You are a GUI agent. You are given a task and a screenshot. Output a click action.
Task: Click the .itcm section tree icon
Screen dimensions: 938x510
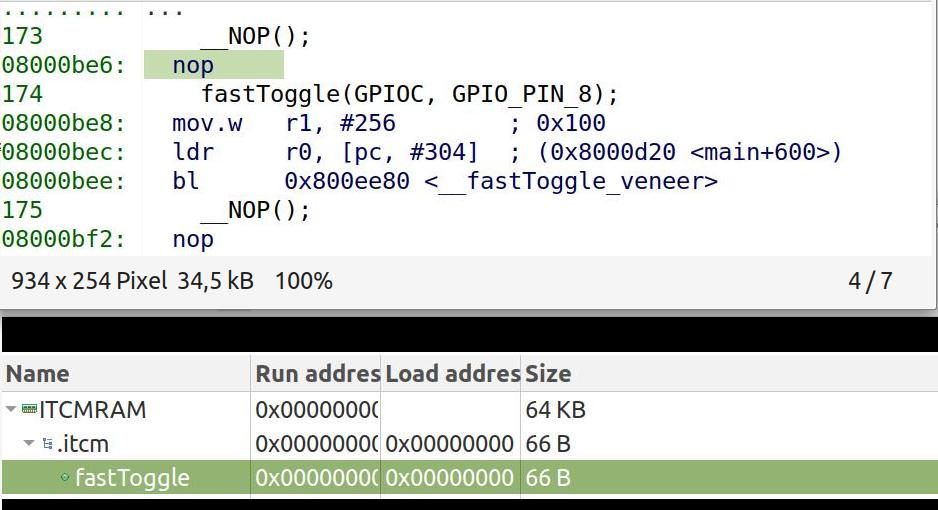click(48, 443)
